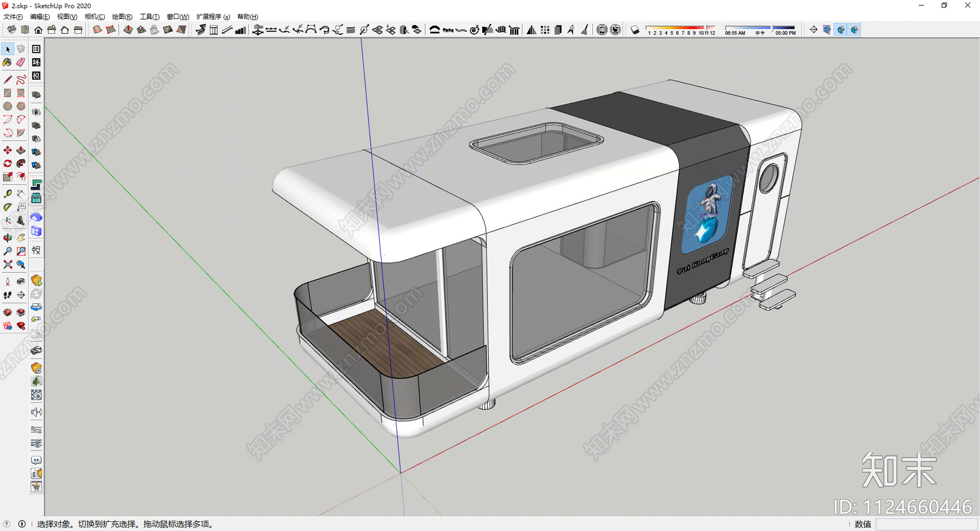This screenshot has height=531, width=980.
Task: Select the Line pencil tool
Action: point(7,80)
